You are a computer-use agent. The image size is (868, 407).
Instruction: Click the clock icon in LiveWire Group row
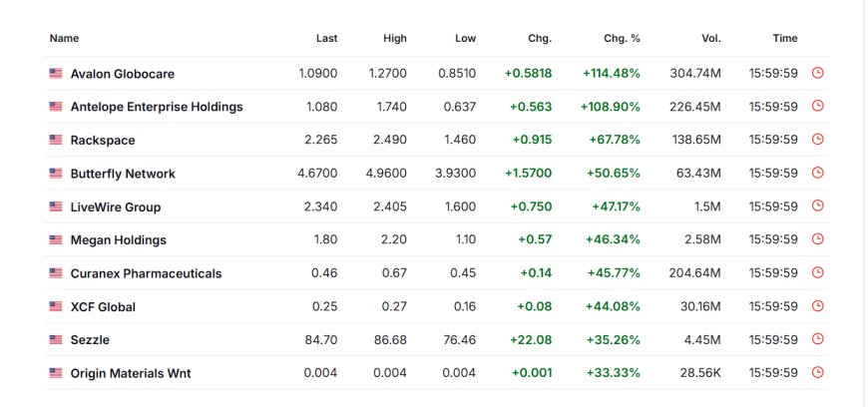(817, 205)
